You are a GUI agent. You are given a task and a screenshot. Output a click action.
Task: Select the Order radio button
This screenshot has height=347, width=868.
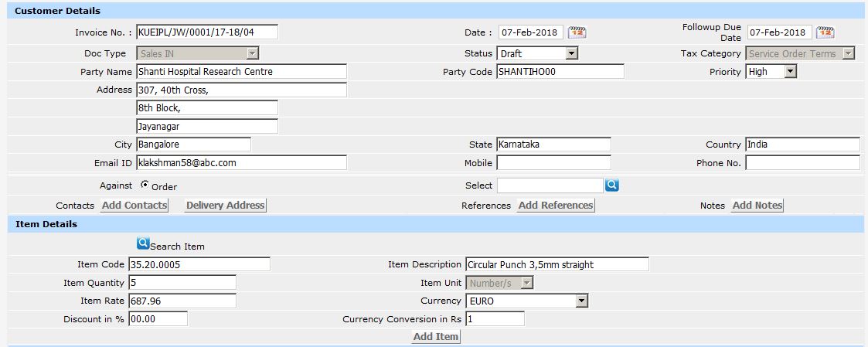(145, 185)
